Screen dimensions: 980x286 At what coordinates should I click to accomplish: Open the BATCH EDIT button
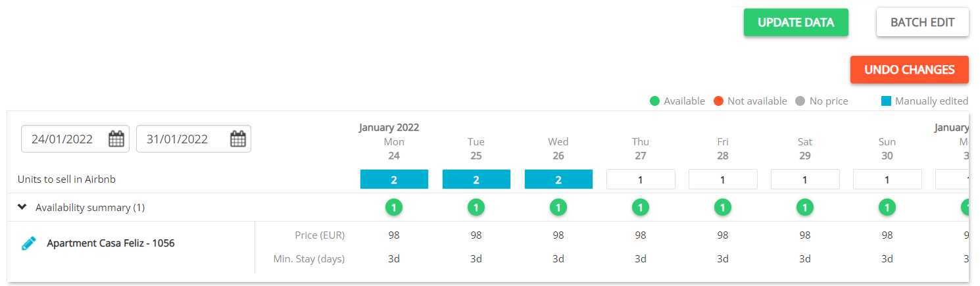(922, 22)
